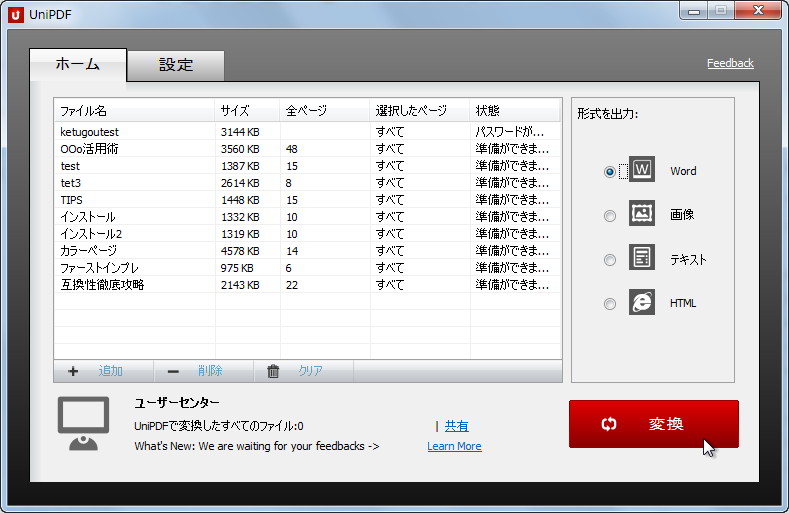Click the 3144 KB size cell

click(240, 132)
